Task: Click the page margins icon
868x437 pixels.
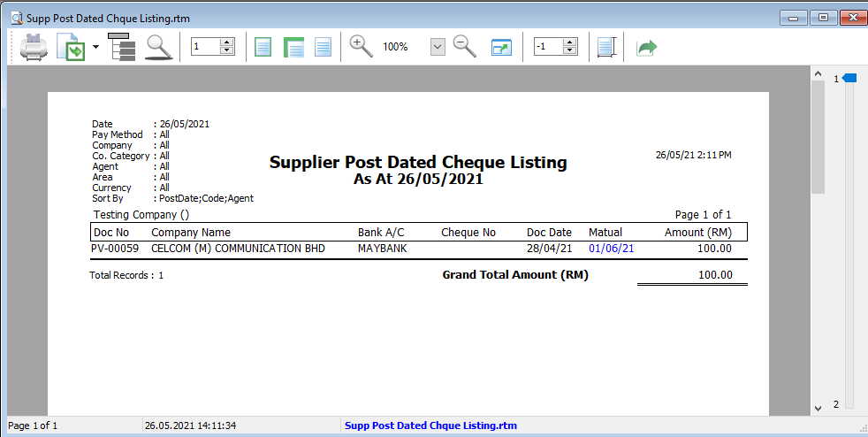Action: [606, 47]
